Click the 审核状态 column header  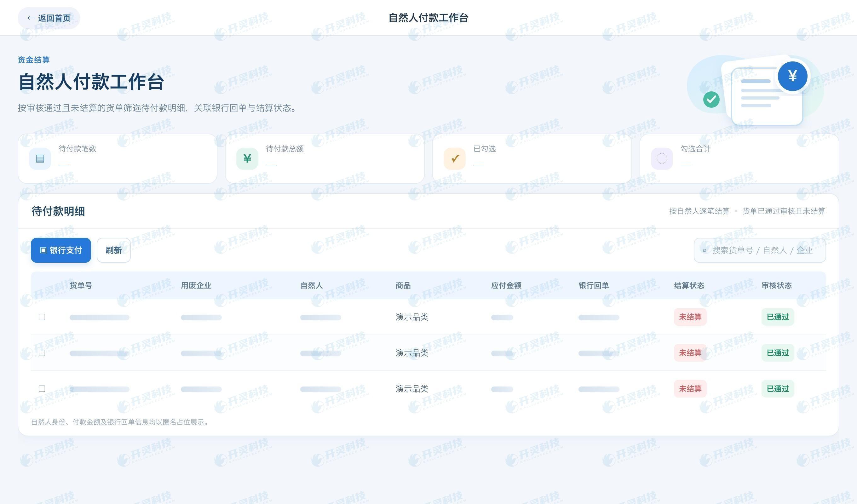776,286
